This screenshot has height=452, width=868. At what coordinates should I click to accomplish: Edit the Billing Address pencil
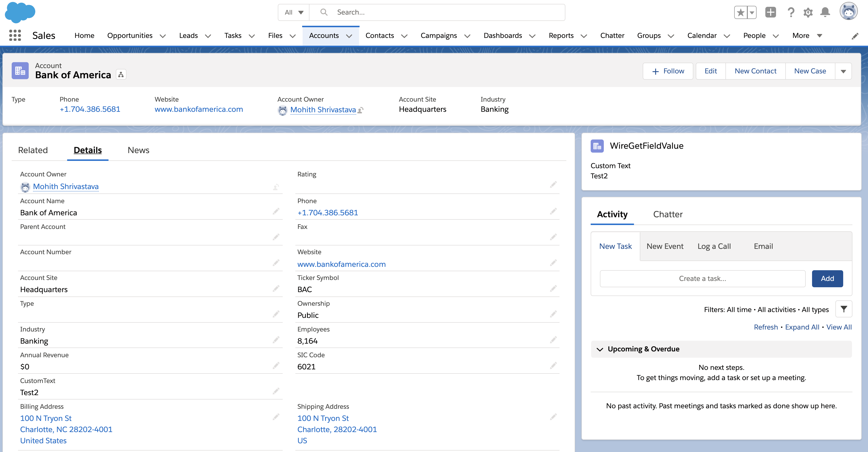[x=276, y=417]
